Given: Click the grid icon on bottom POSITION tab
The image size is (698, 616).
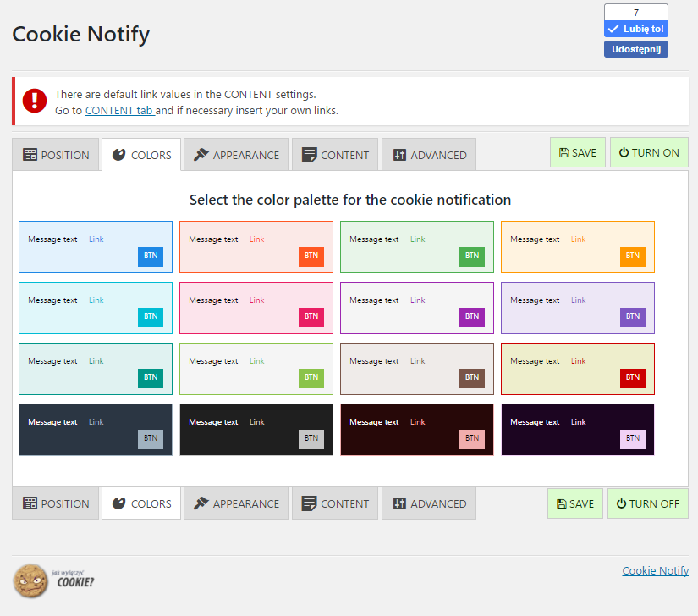Looking at the screenshot, I should coord(30,503).
